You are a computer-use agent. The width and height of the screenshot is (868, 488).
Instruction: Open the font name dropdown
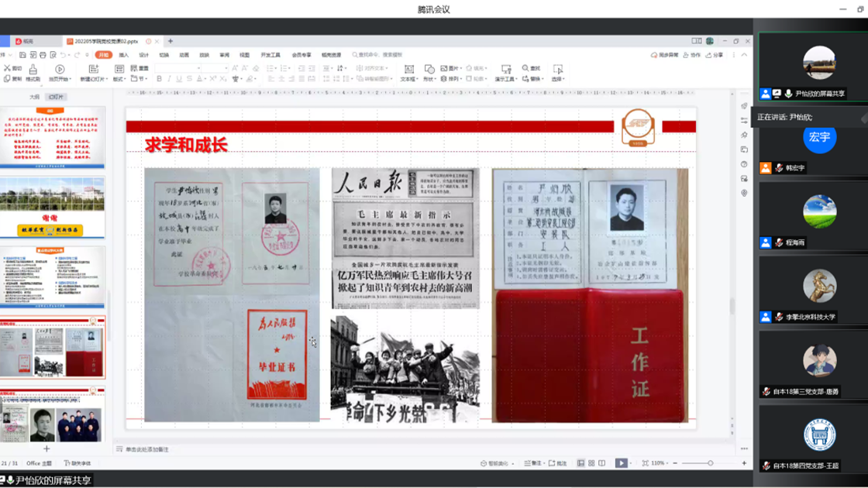click(x=200, y=69)
